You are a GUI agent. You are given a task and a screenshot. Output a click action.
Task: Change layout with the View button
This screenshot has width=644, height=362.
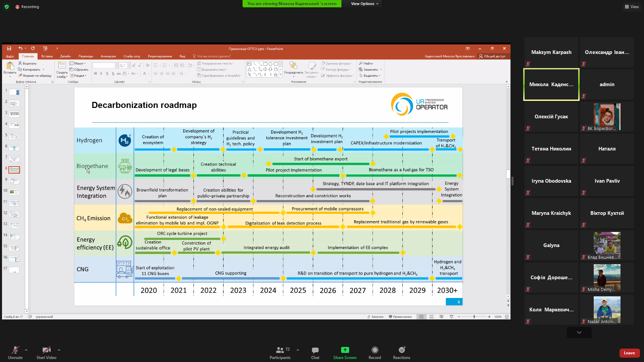tap(632, 7)
